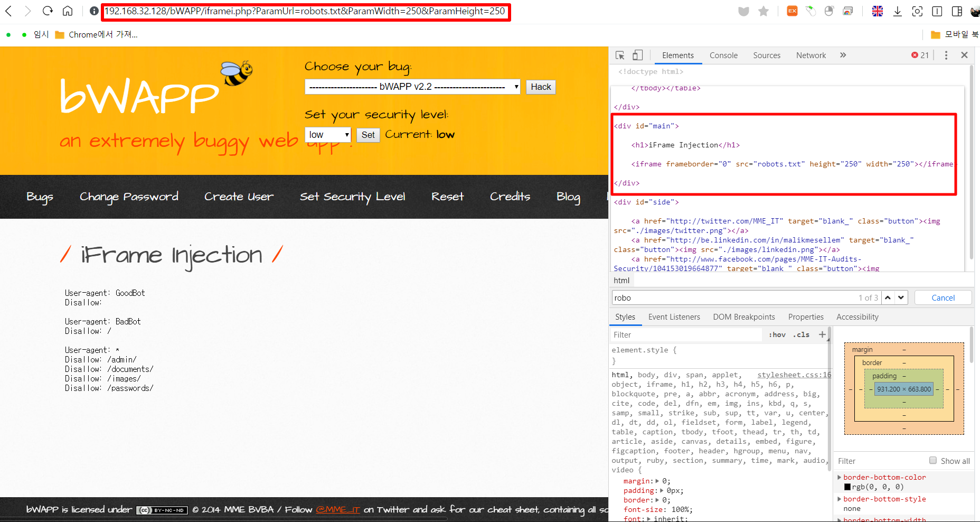Cancel the DevTools element search
Image resolution: width=980 pixels, height=522 pixels.
coord(943,297)
